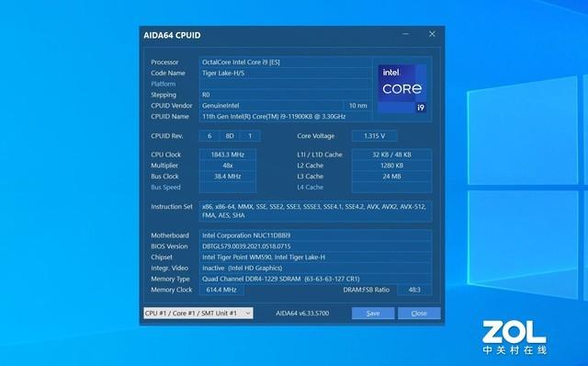Click the Motherboard NUC11DBBi9 field

point(315,235)
